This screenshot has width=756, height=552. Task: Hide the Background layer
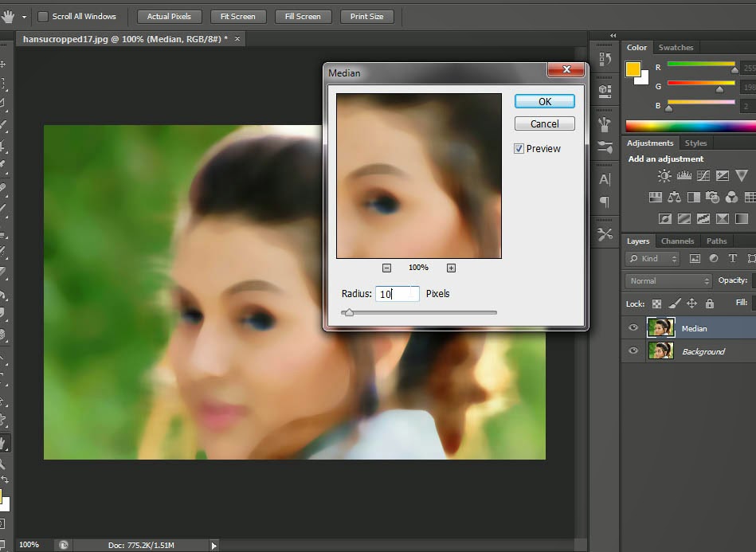point(633,350)
